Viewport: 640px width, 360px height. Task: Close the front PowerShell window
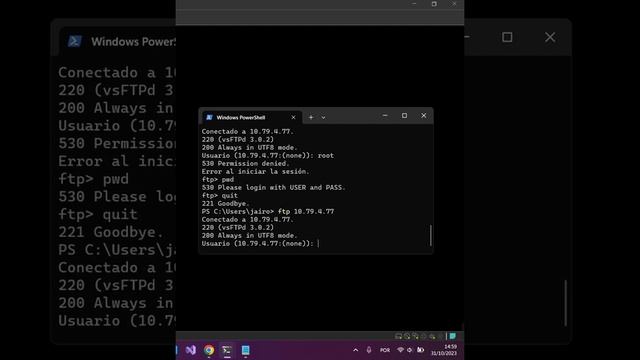click(424, 116)
